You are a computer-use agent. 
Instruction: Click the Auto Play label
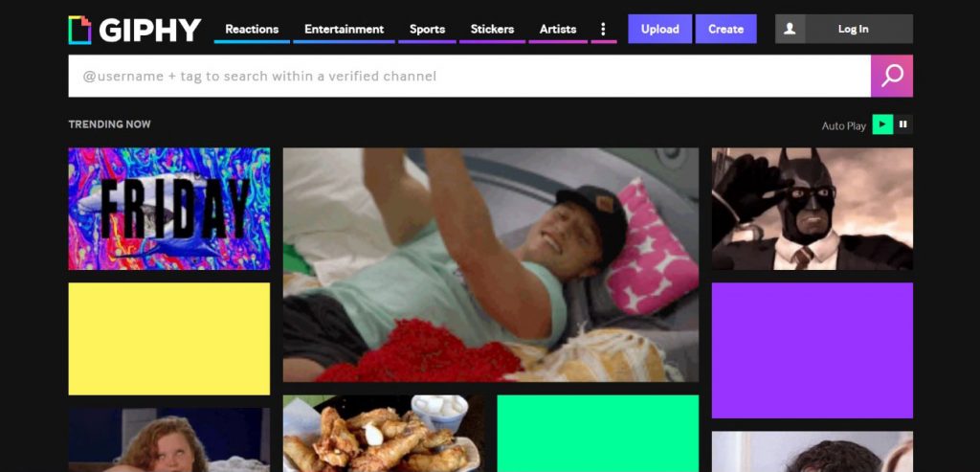844,125
